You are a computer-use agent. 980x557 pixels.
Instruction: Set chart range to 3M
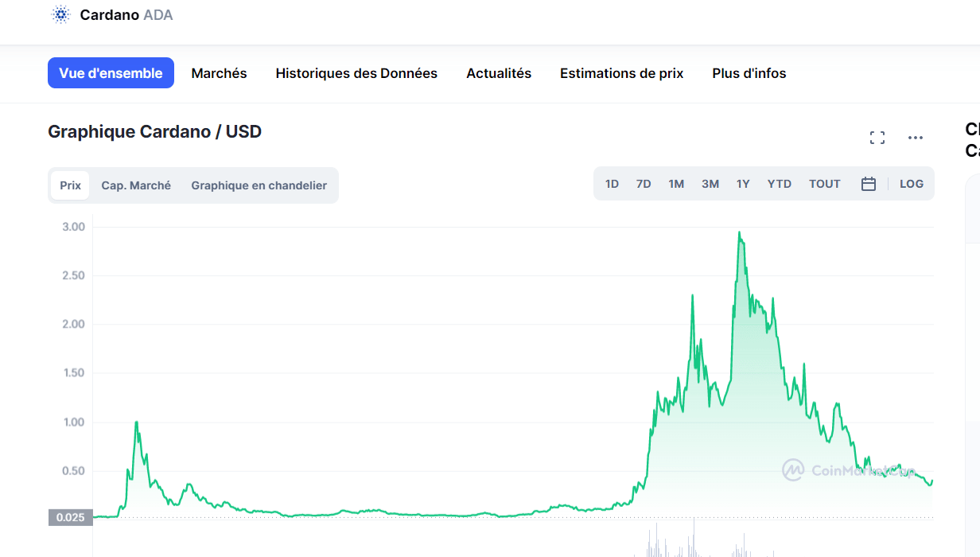coord(710,184)
